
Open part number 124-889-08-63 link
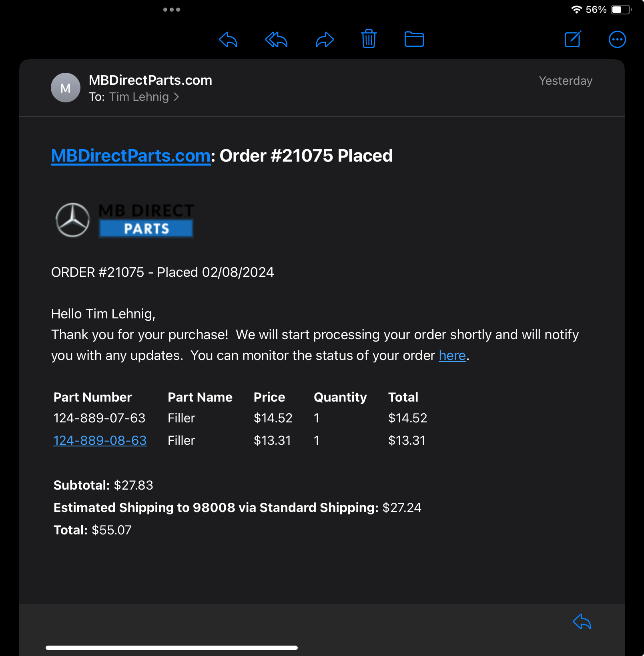(100, 440)
